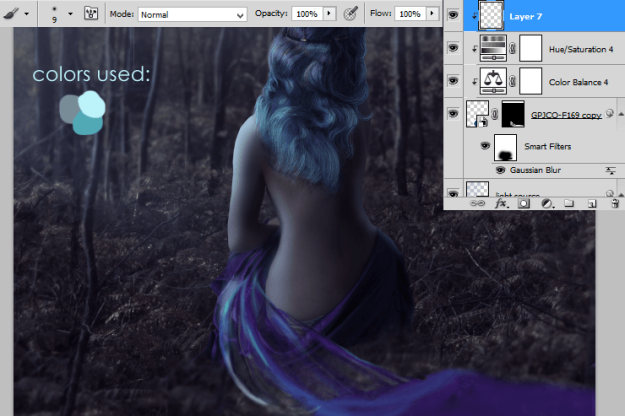
Task: Collapse the GPJCO-F169 copy smart filters arrow
Action: click(621, 114)
